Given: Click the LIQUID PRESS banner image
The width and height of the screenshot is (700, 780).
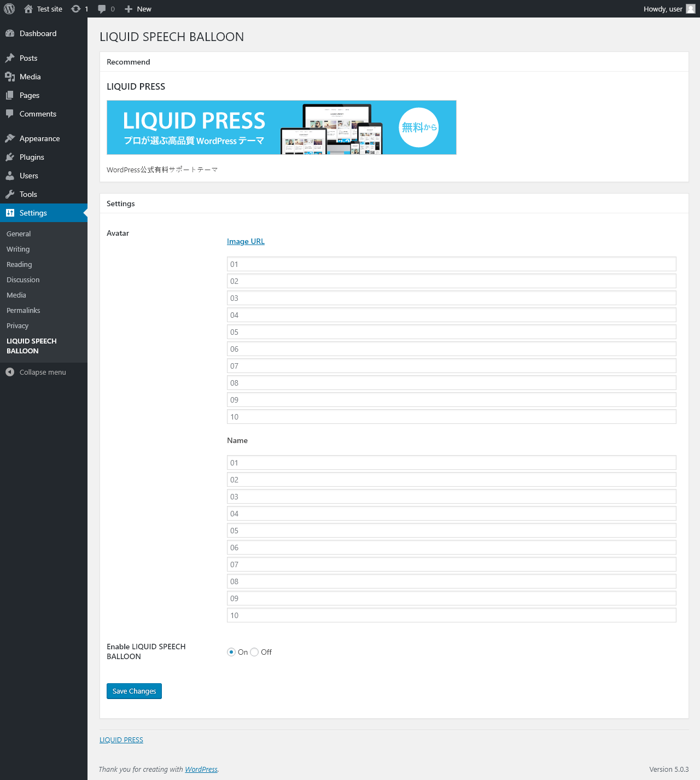Looking at the screenshot, I should tap(282, 127).
